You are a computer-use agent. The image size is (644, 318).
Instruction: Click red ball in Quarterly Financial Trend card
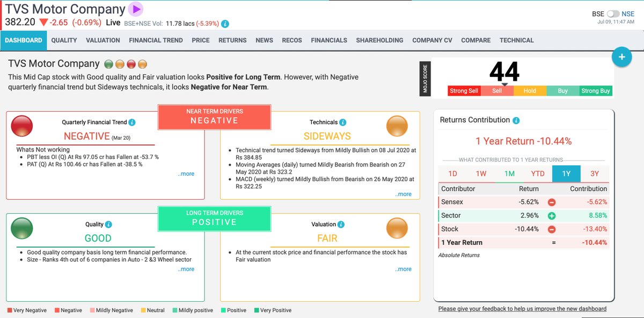(22, 126)
